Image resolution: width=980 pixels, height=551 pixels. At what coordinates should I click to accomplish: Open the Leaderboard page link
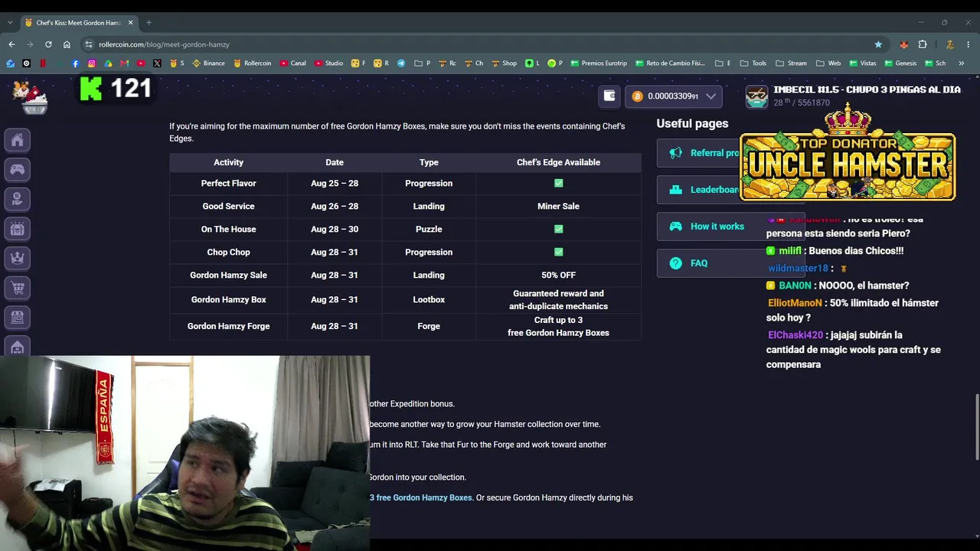coord(698,190)
